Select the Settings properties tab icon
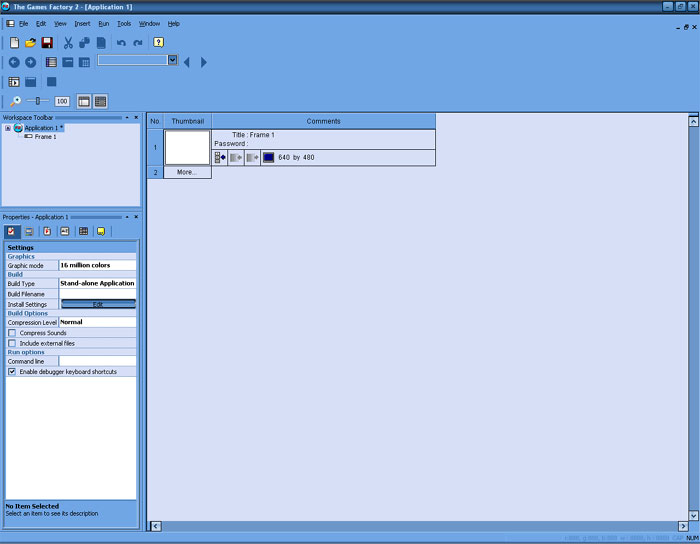This screenshot has height=544, width=700. tap(11, 231)
